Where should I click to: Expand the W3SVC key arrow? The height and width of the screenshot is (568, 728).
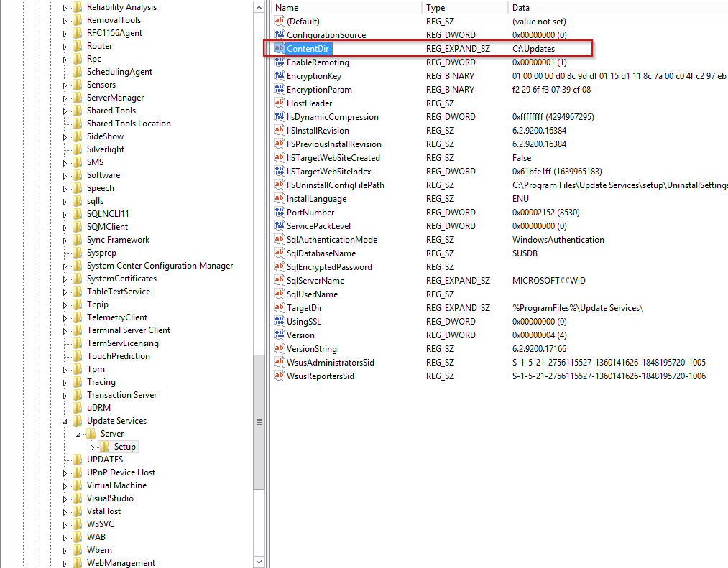coord(65,525)
